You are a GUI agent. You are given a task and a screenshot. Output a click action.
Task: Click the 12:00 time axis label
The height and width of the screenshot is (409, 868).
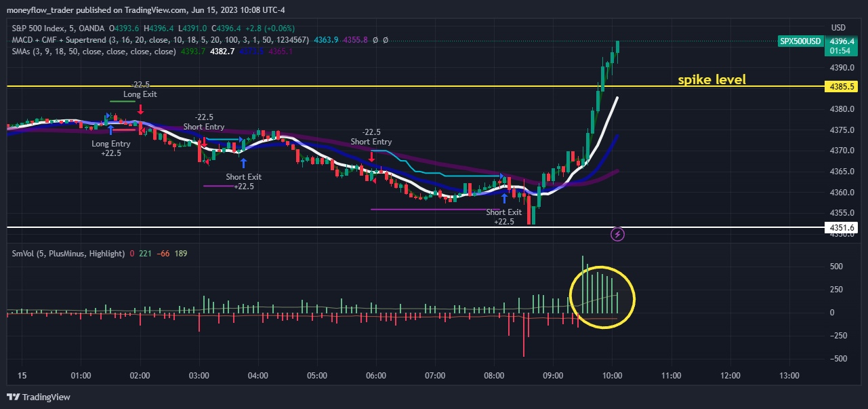pos(730,376)
